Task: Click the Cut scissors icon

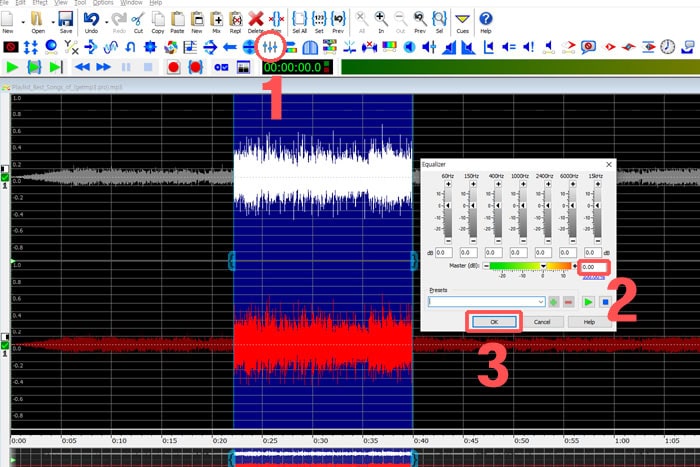Action: pos(138,19)
